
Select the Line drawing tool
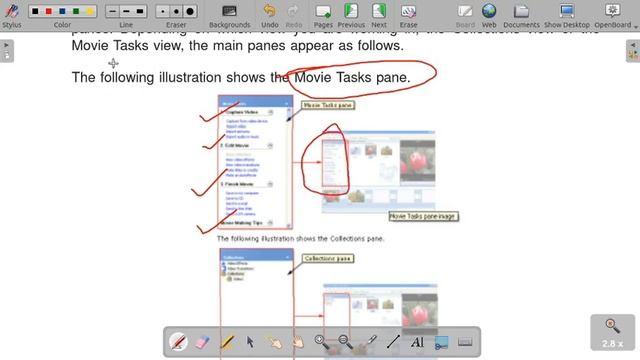pyautogui.click(x=393, y=342)
